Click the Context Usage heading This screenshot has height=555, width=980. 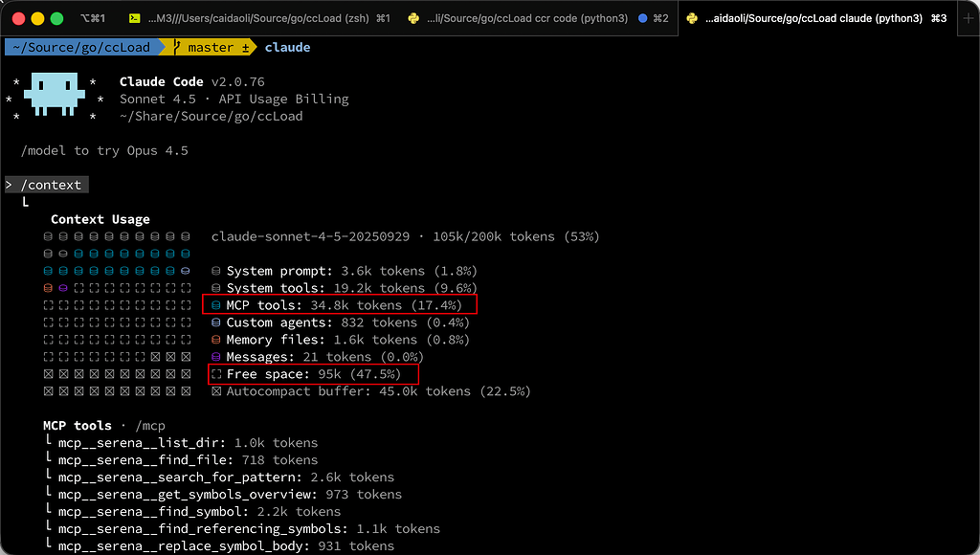pyautogui.click(x=100, y=219)
